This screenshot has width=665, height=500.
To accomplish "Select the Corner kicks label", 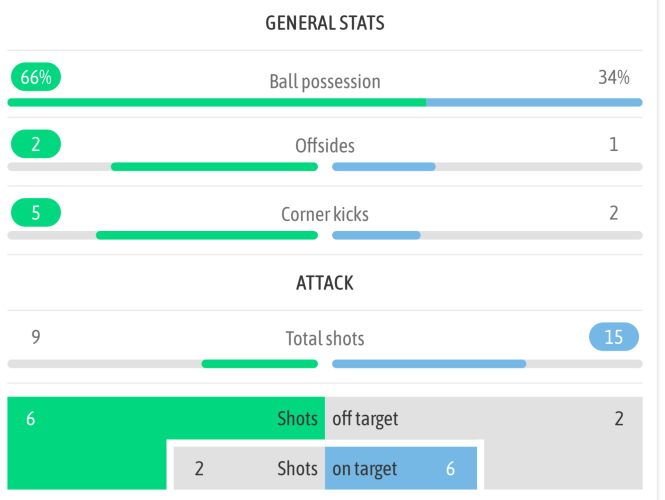I will coord(324,214).
